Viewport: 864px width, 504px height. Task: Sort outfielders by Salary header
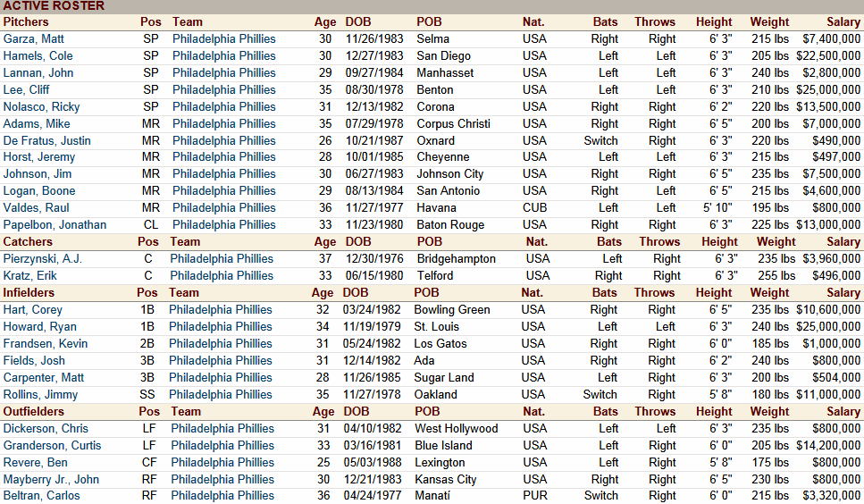(x=843, y=412)
